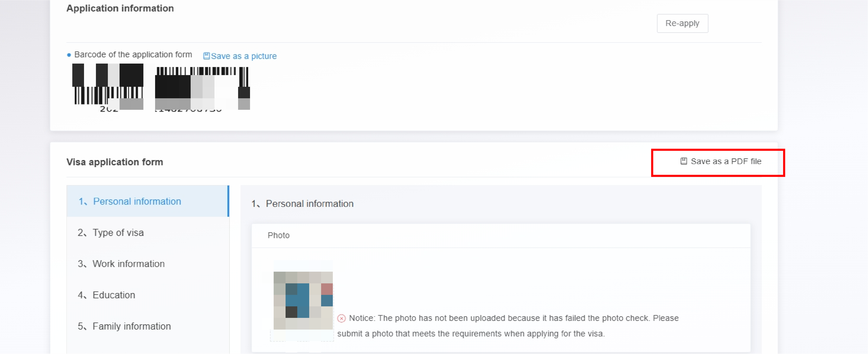
Task: Switch to the Type of visa section
Action: [118, 233]
